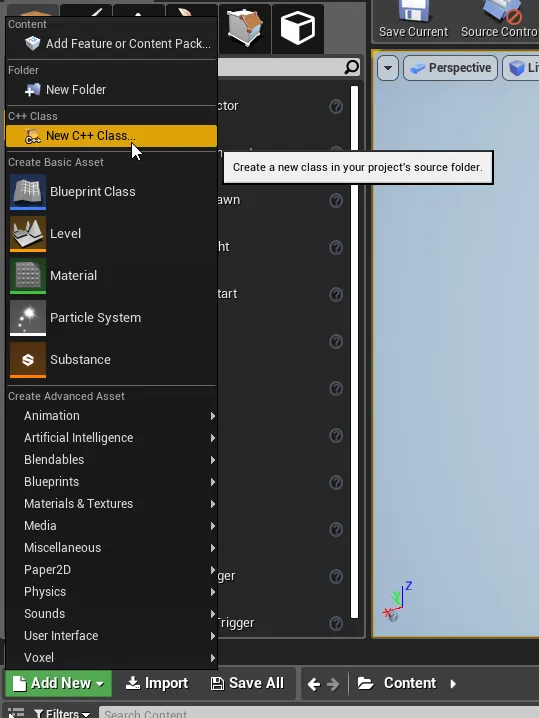The width and height of the screenshot is (539, 718).
Task: Expand Materials & Textures submenu
Action: [111, 504]
